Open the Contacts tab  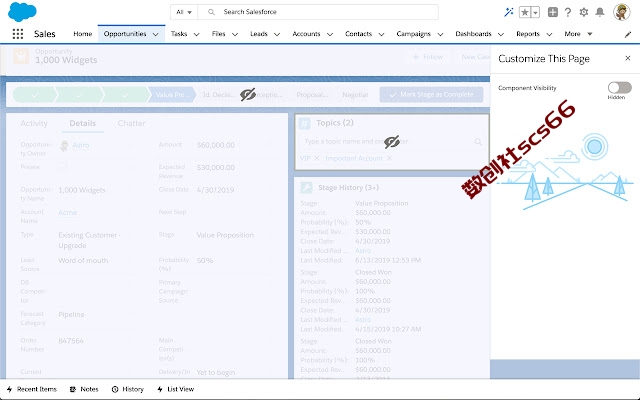click(358, 34)
